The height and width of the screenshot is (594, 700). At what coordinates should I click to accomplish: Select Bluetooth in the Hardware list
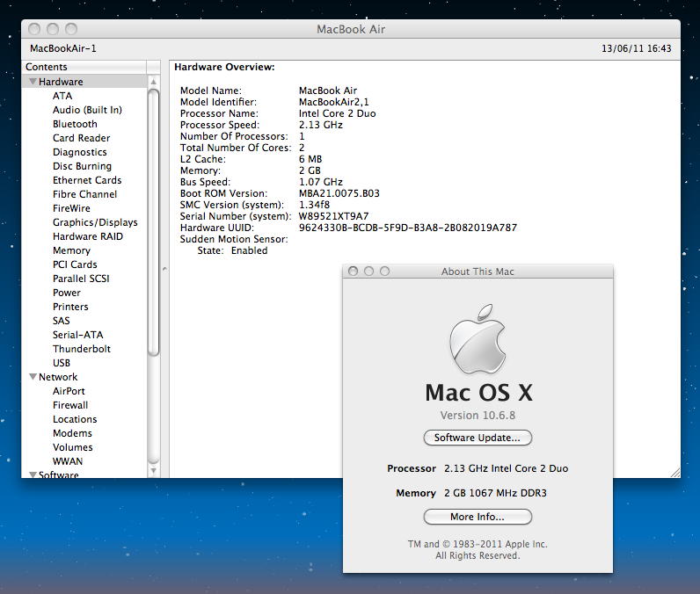(x=75, y=124)
